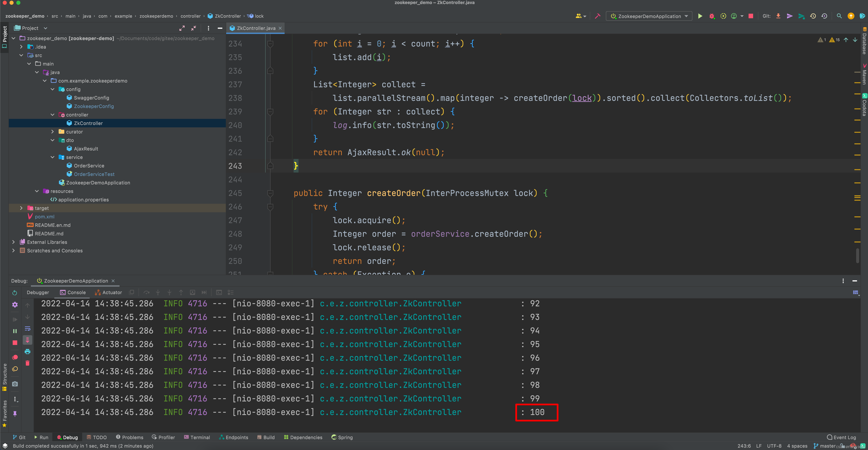Click editor vertical scrollbar thumb
This screenshot has width=868, height=450.
click(x=857, y=256)
